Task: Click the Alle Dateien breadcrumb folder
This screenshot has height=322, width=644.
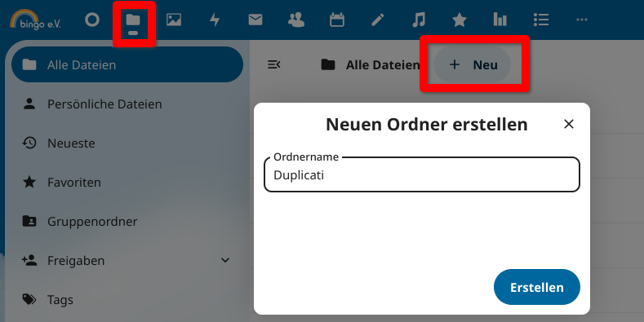Action: [x=371, y=65]
